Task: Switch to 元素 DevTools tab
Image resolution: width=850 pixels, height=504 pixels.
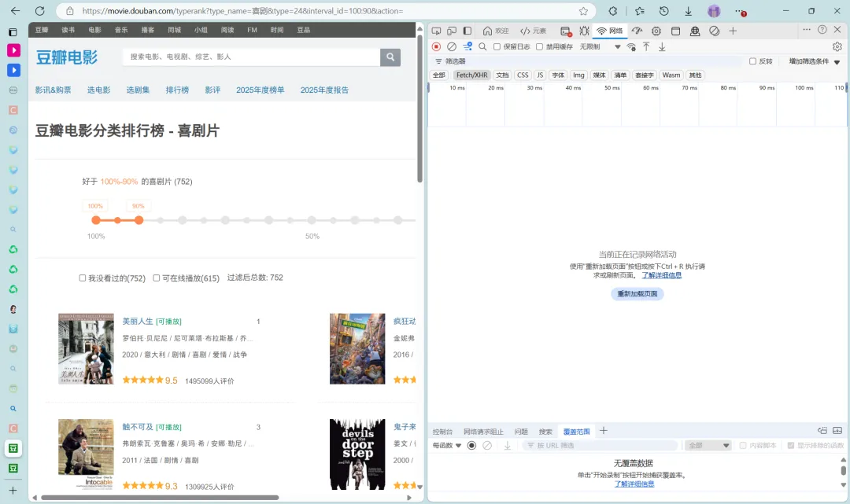Action: point(534,31)
